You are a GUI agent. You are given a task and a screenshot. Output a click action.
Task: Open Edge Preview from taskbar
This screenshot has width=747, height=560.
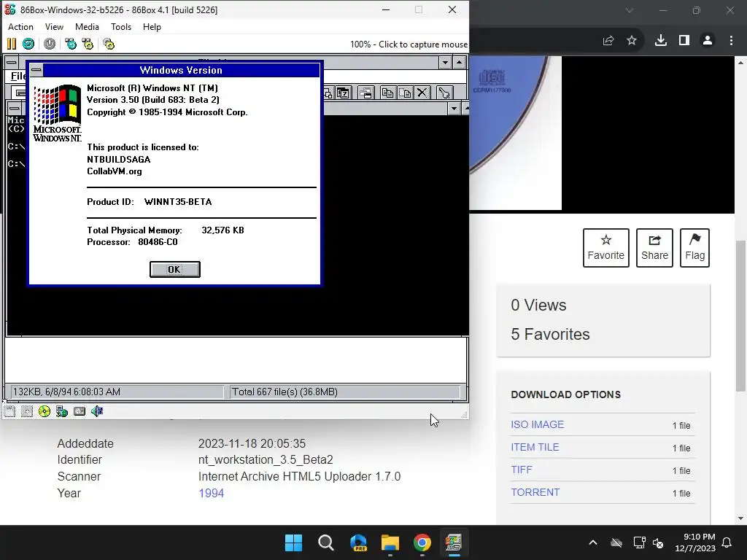[358, 542]
